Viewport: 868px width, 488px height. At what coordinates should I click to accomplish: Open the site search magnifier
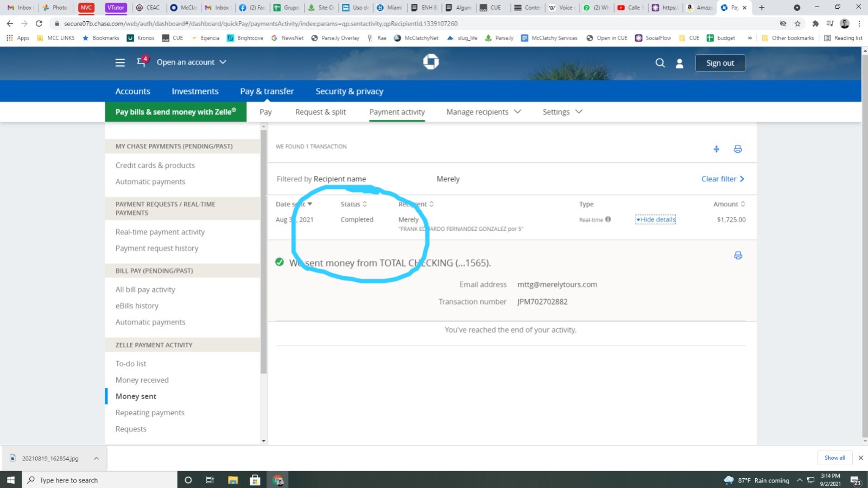(660, 63)
